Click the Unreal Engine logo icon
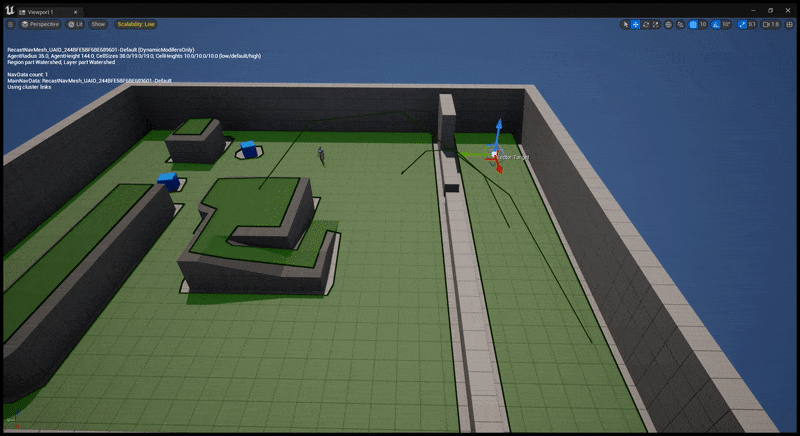This screenshot has width=800, height=436. click(x=9, y=9)
